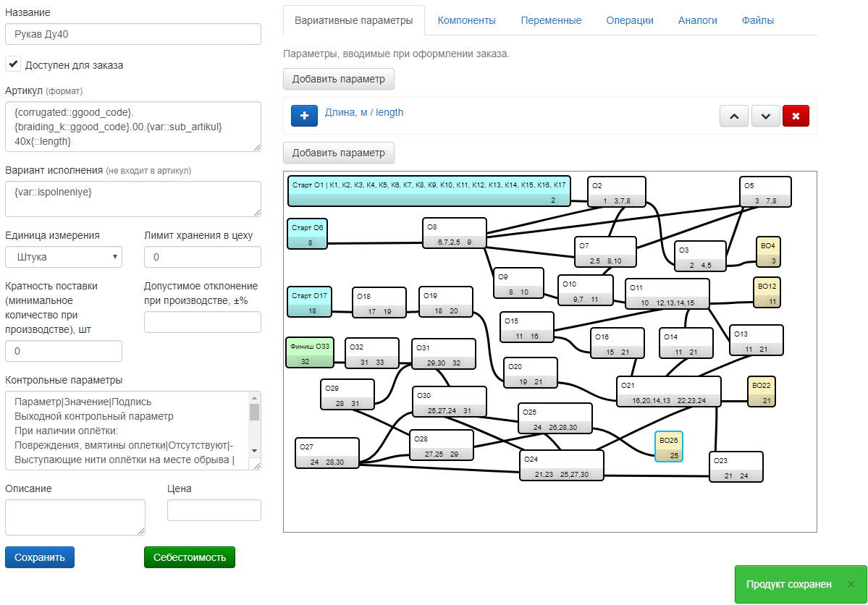This screenshot has width=868, height=605.
Task: Click the Название input field
Action: coord(133,34)
